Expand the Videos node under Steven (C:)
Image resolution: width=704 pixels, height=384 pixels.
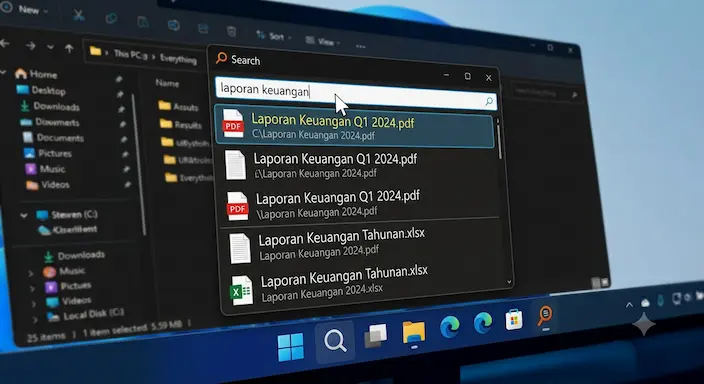[34, 304]
